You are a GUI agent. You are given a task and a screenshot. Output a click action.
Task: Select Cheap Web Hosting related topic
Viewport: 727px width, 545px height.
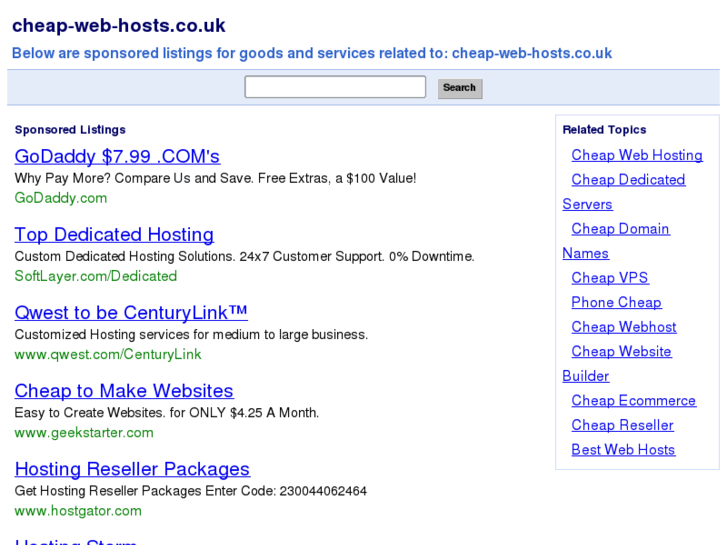point(637,155)
